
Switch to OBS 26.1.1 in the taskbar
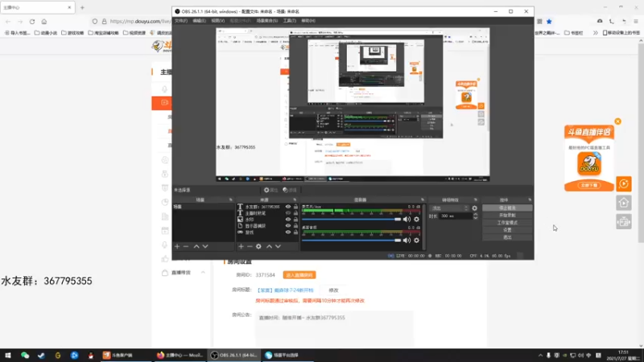[x=234, y=355]
